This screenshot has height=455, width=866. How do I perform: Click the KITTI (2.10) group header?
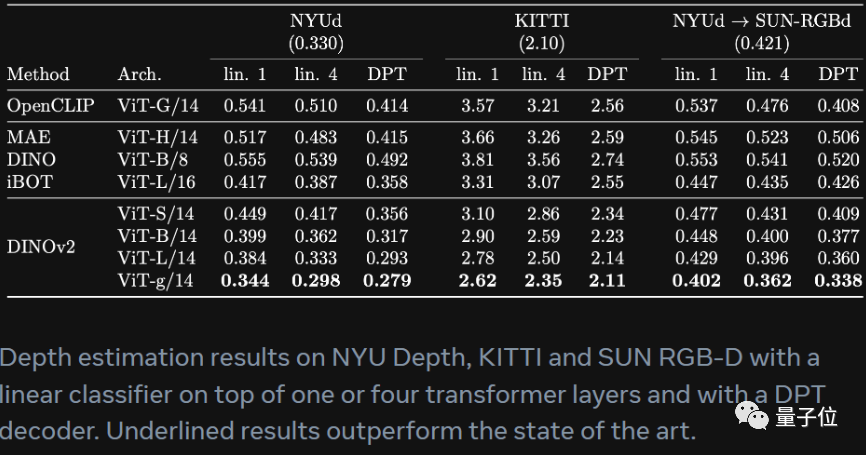click(x=543, y=31)
